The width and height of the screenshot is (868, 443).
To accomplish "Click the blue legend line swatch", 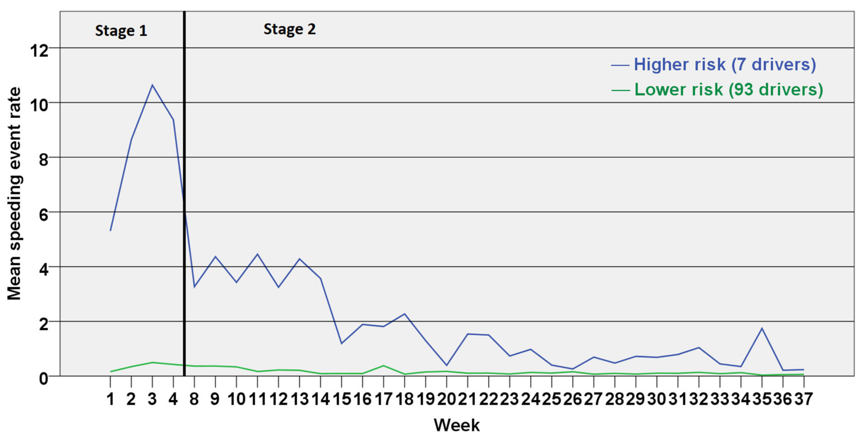I will (x=620, y=65).
